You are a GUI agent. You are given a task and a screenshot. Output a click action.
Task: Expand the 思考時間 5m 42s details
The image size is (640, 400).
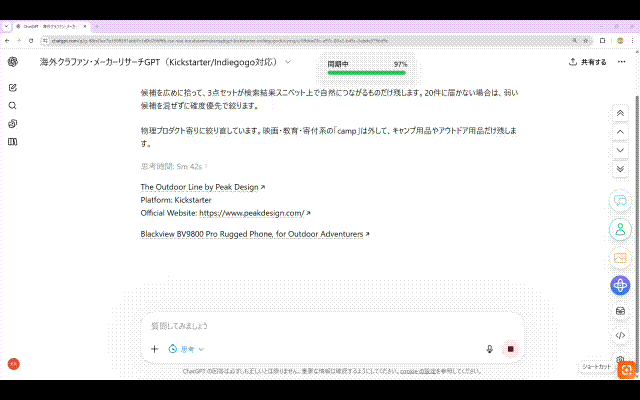[x=174, y=167]
